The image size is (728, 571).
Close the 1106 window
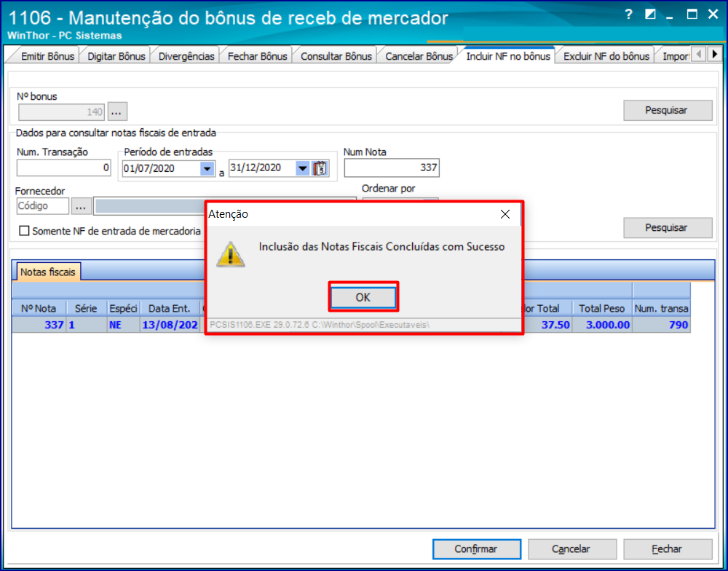(x=713, y=15)
